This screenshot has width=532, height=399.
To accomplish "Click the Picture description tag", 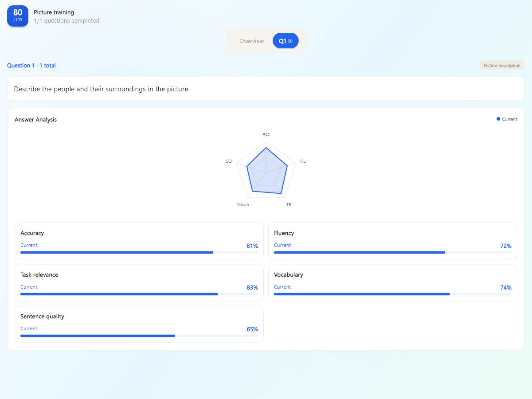I will click(502, 65).
